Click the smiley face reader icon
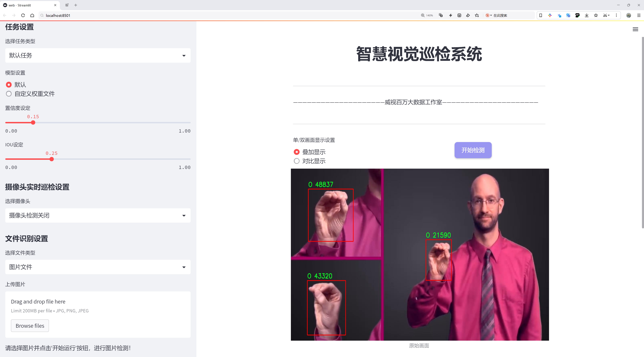The height and width of the screenshot is (357, 644). pyautogui.click(x=459, y=15)
